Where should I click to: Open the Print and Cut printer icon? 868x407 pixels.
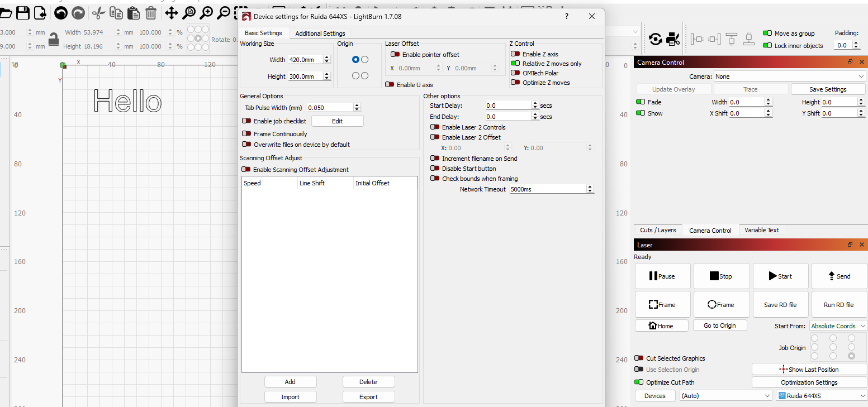673,39
